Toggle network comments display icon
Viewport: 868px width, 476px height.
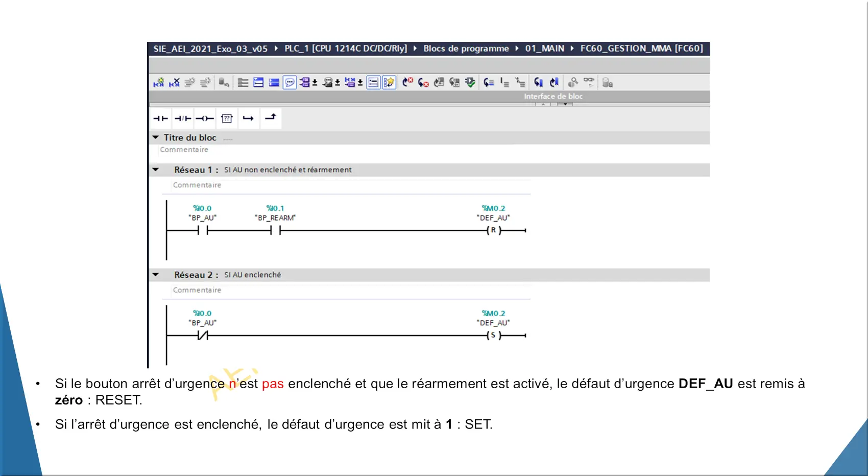[374, 82]
